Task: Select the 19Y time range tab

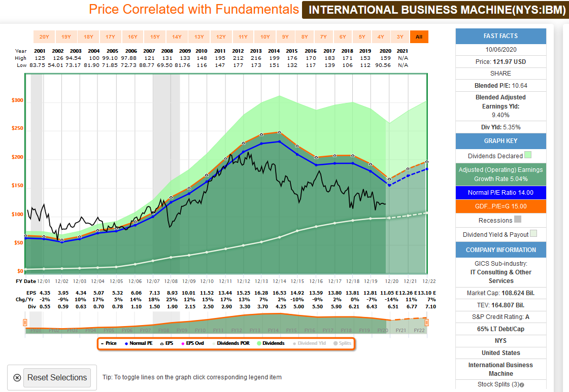Action: pyautogui.click(x=66, y=37)
